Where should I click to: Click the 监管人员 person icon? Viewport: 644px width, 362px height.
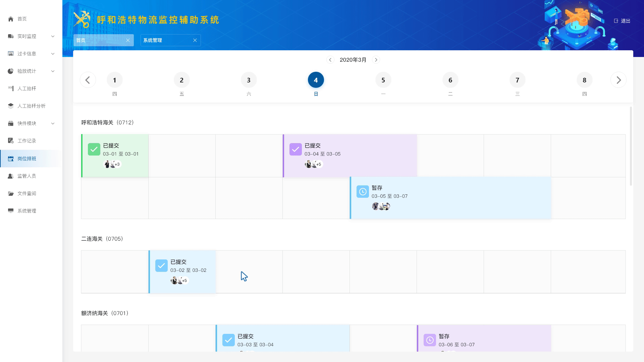tap(10, 176)
